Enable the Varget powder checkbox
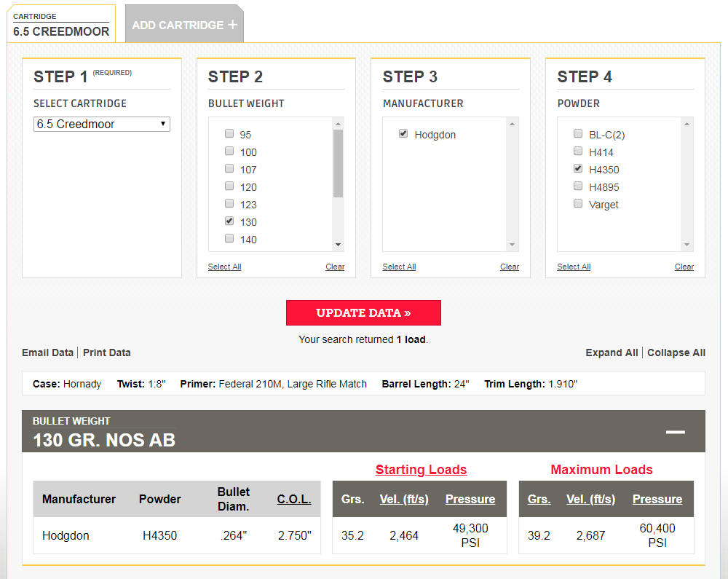 click(x=578, y=204)
